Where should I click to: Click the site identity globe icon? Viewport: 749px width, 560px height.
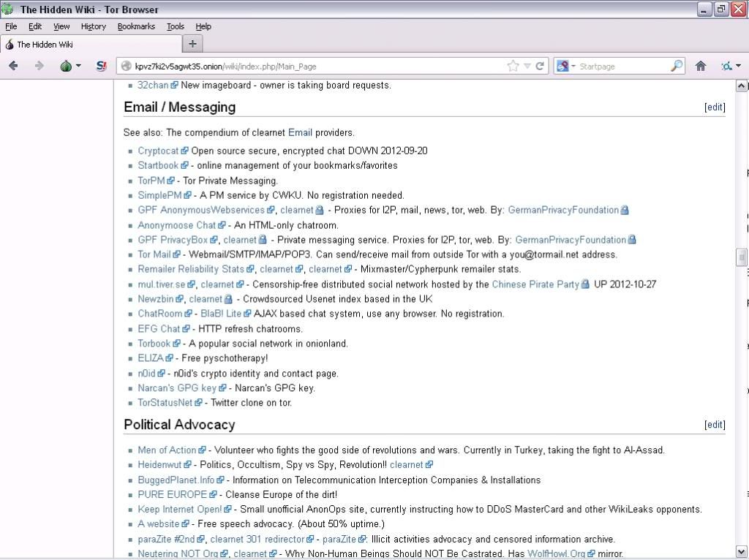pyautogui.click(x=126, y=66)
